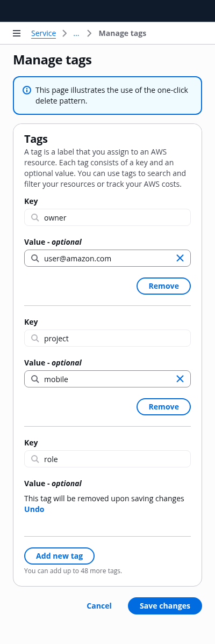Open the Service breadcrumb link

tap(44, 33)
